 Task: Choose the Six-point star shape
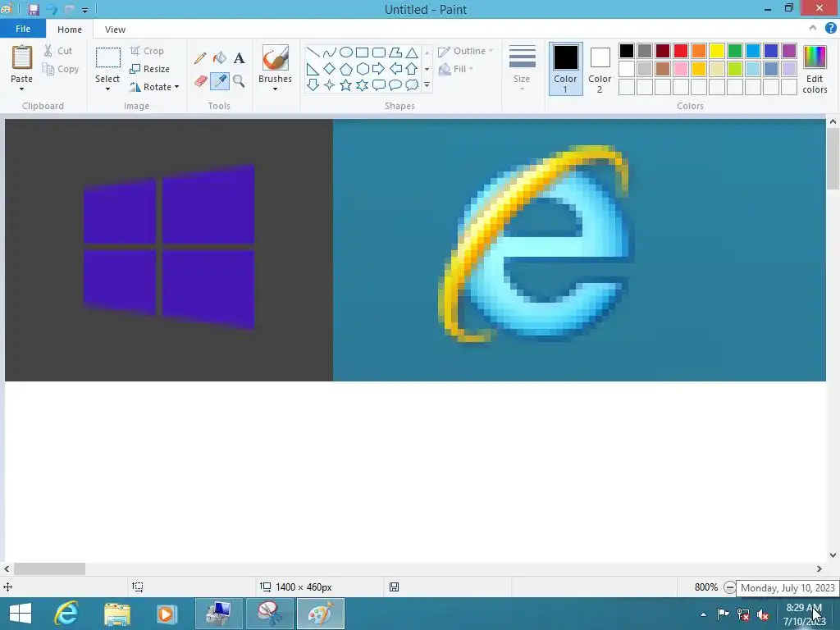(362, 84)
